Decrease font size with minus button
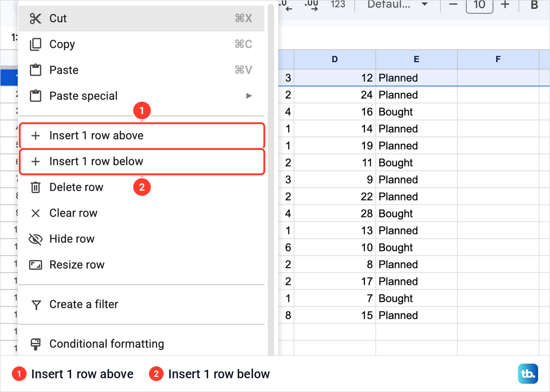The width and height of the screenshot is (550, 392). [x=453, y=5]
